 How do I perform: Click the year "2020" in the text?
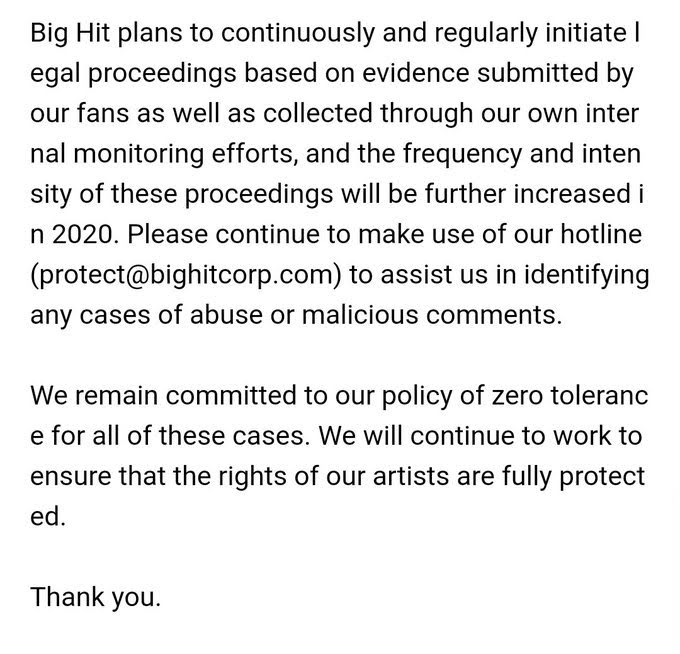pyautogui.click(x=85, y=235)
